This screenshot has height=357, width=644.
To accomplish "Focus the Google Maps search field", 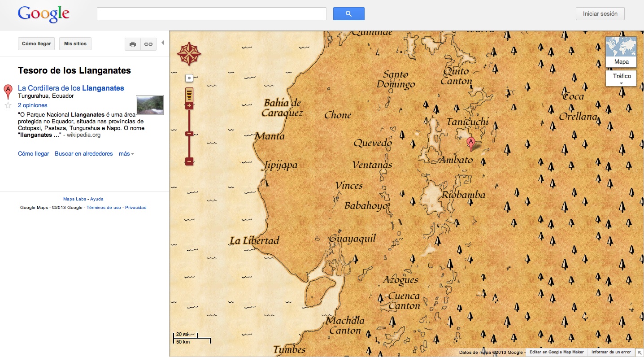I will tap(211, 13).
